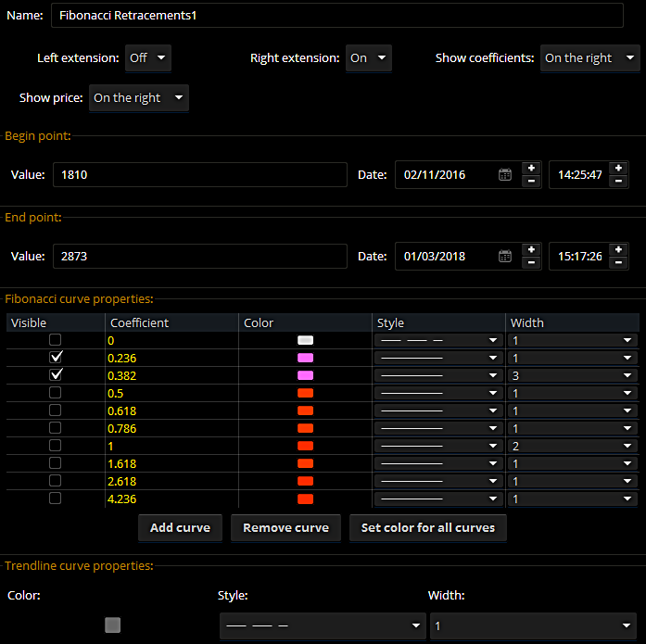The width and height of the screenshot is (646, 644).
Task: Select coefficient value 0.786
Action: [x=121, y=429]
